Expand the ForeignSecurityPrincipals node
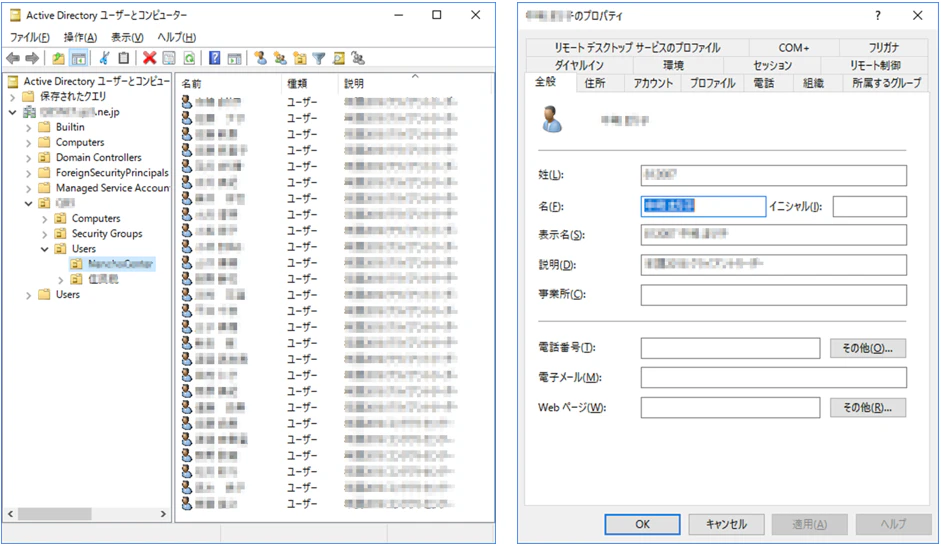The image size is (941, 546). 28,173
